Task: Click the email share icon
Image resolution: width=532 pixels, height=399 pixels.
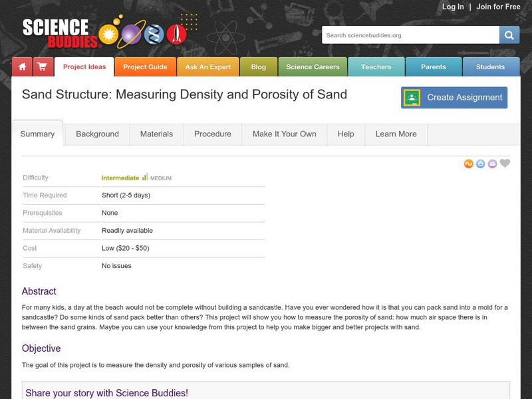Action: 492,164
